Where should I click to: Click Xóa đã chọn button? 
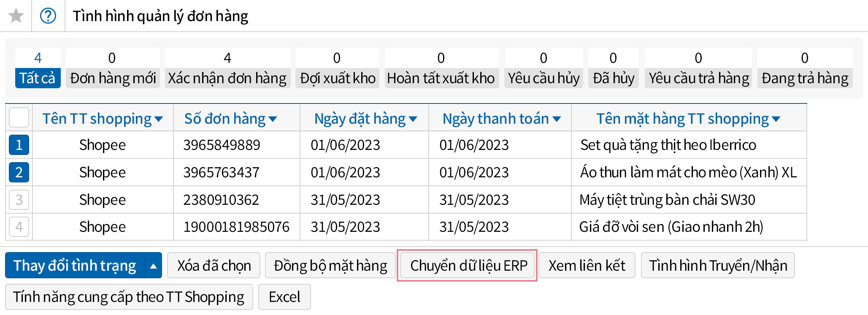tap(214, 266)
